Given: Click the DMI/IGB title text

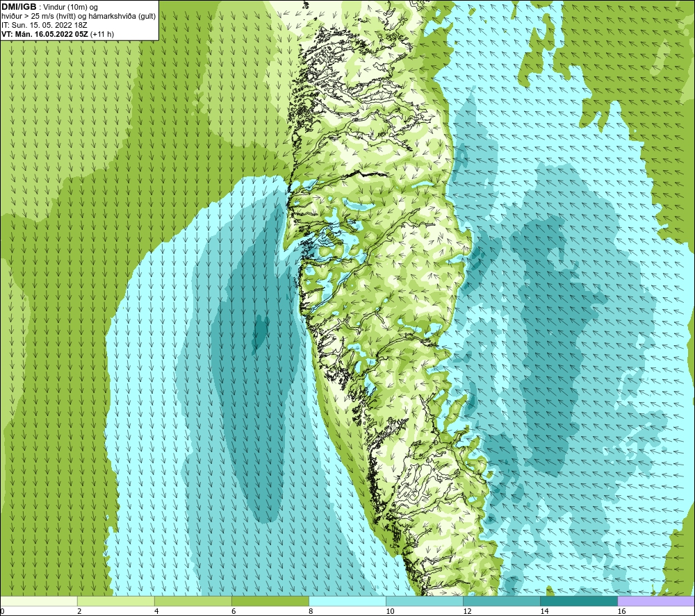Looking at the screenshot, I should (19, 7).
